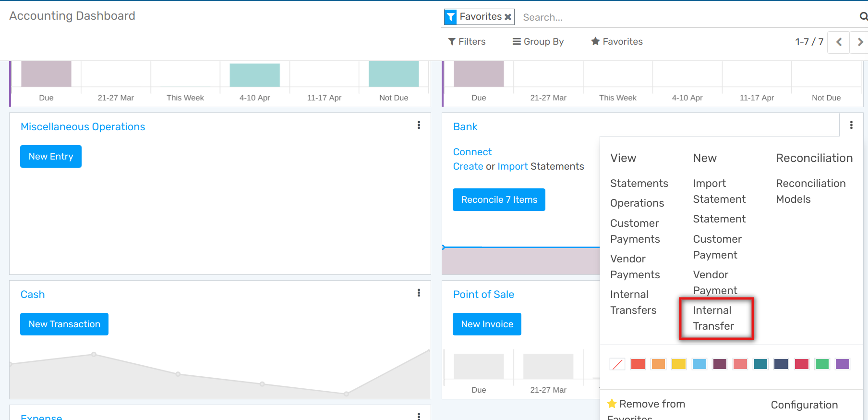Open Miscellaneous Operations card kebab menu

coord(419,125)
